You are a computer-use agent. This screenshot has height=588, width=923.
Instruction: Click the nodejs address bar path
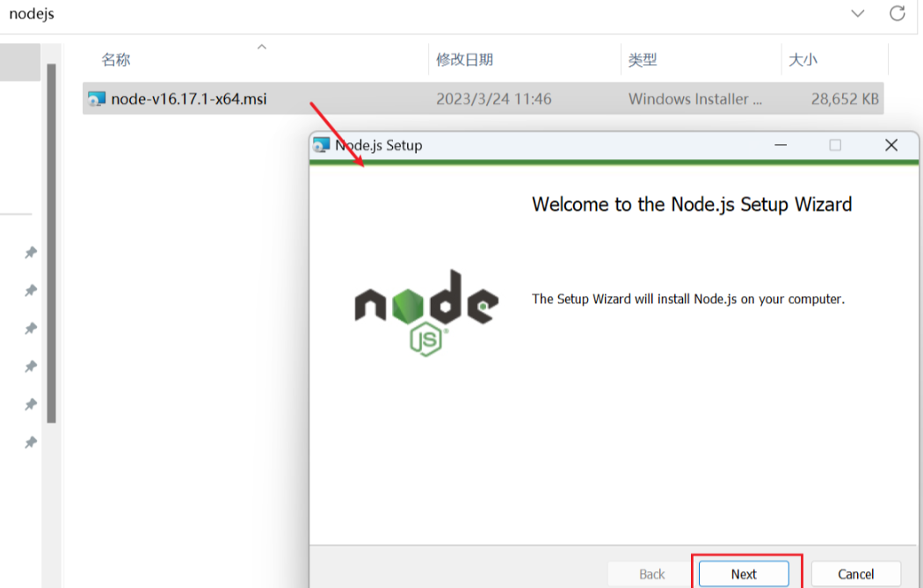point(32,13)
